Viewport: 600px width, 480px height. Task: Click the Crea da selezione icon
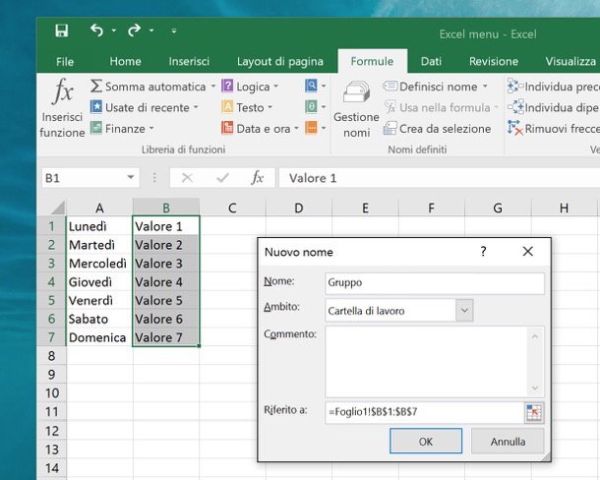(390, 128)
